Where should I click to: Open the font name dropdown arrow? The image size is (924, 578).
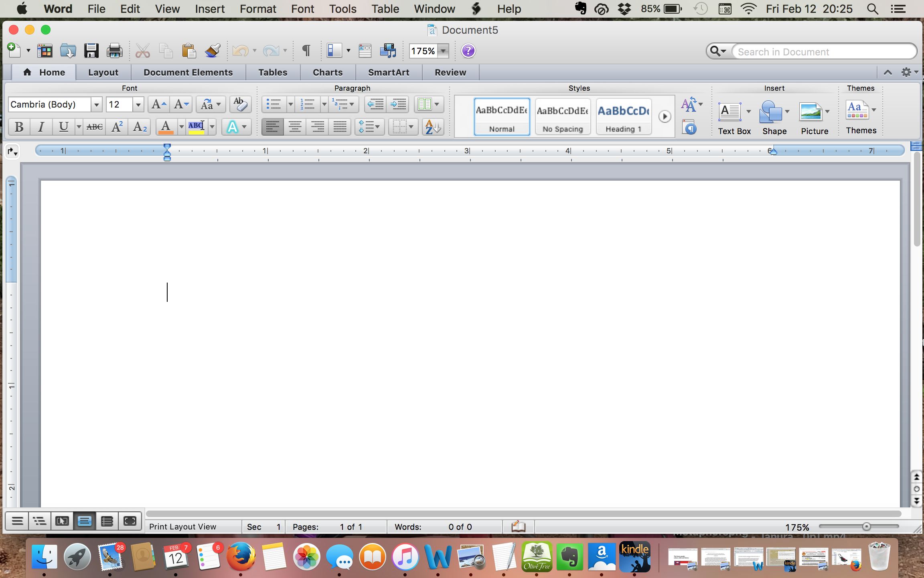point(96,105)
